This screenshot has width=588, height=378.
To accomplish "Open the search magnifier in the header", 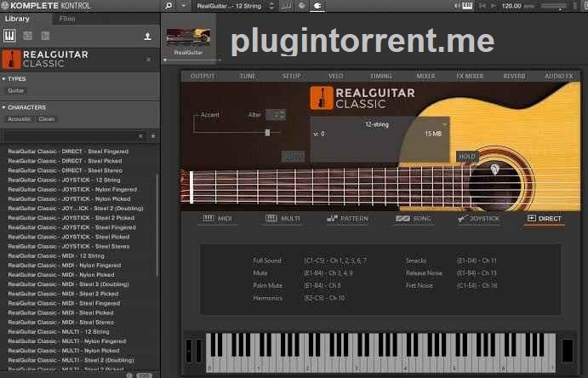I will pos(168,6).
